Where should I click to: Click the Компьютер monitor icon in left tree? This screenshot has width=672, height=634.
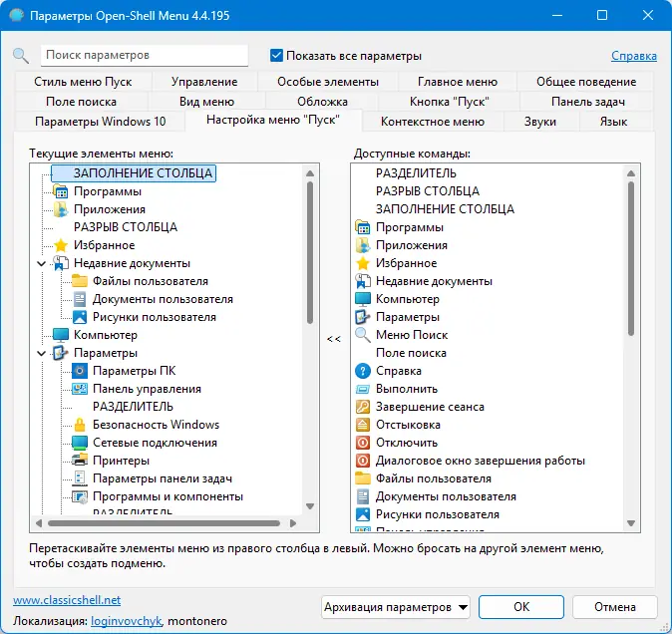click(61, 335)
